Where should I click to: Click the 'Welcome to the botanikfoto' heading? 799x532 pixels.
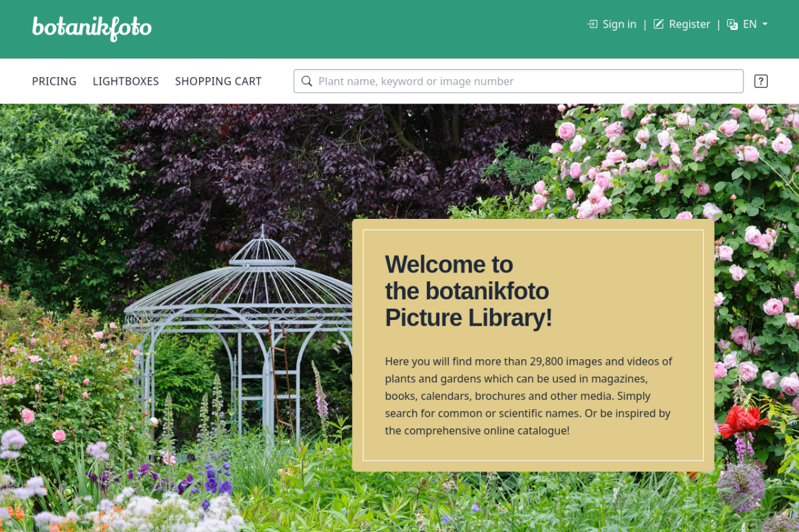pos(468,291)
